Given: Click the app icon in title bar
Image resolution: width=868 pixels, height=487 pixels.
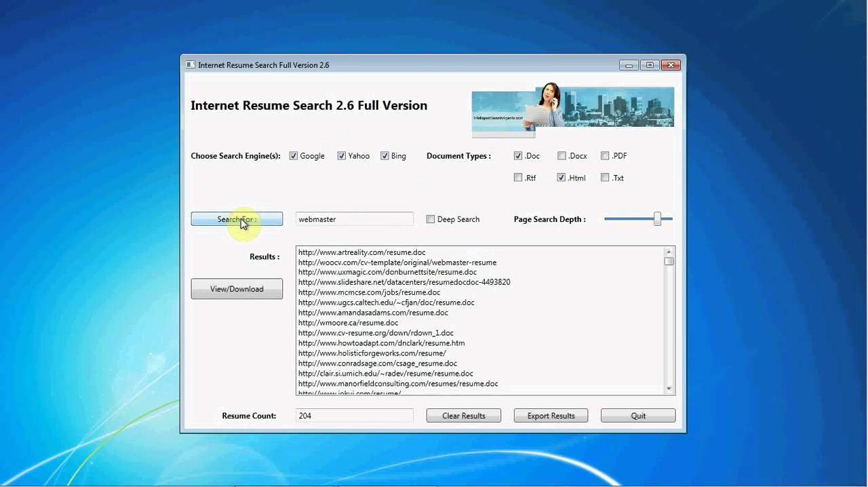Looking at the screenshot, I should tap(191, 65).
